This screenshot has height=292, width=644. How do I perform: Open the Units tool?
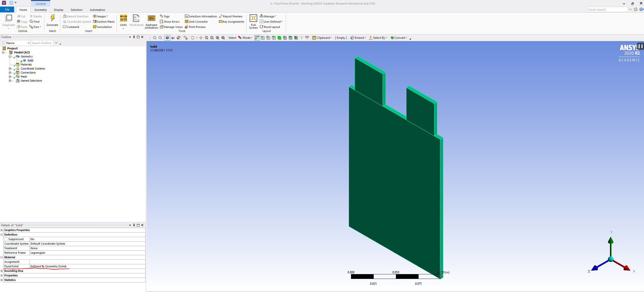pos(123,19)
